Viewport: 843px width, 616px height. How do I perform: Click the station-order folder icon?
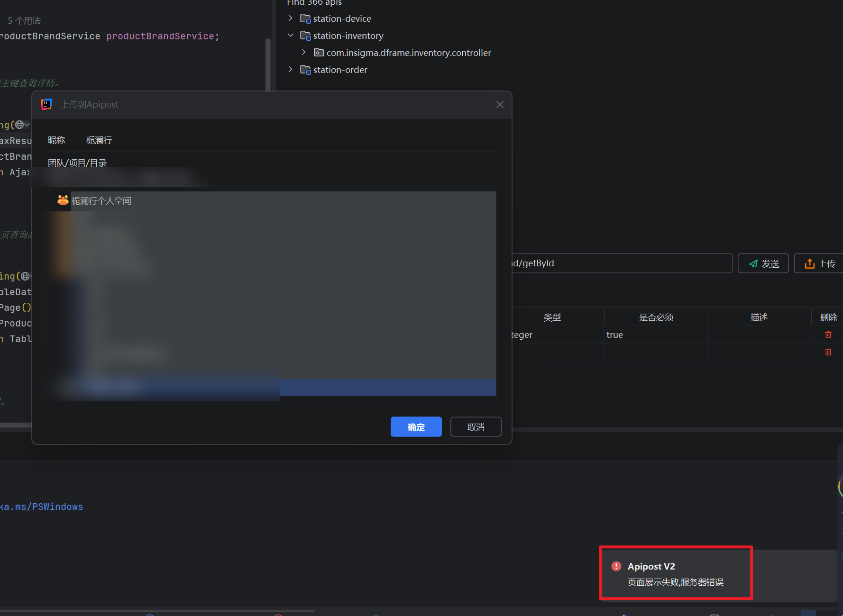click(x=305, y=70)
